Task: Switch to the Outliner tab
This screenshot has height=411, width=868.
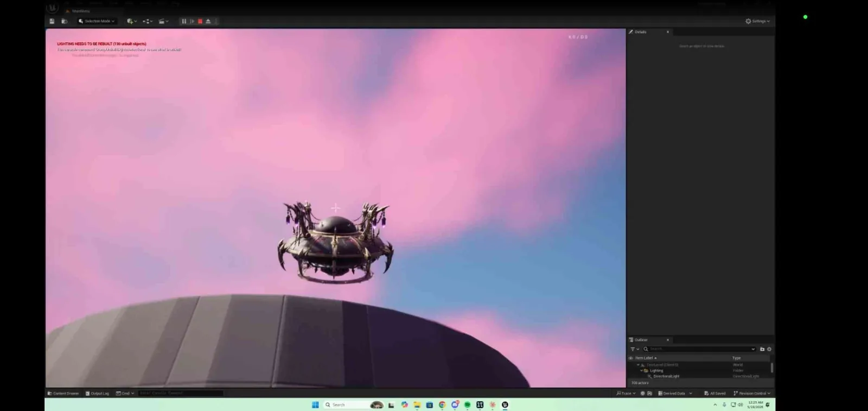Action: (x=641, y=340)
